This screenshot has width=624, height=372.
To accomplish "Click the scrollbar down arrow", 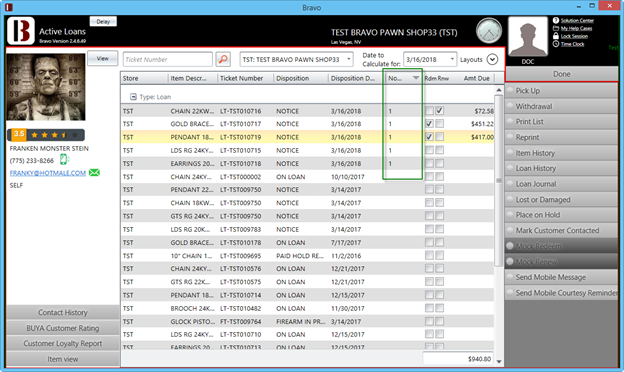I will (499, 361).
